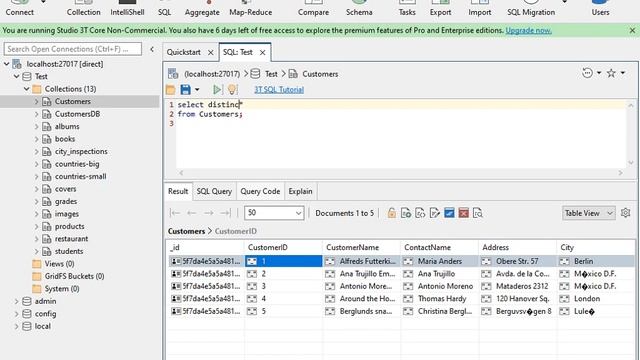Open the bookmark star dropdown arrow
The width and height of the screenshot is (640, 360).
[623, 73]
